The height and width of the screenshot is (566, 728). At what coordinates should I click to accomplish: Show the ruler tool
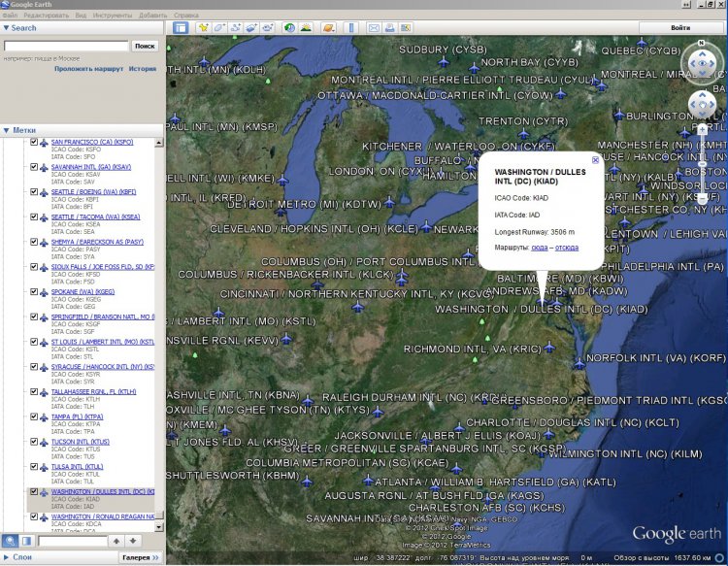[351, 28]
